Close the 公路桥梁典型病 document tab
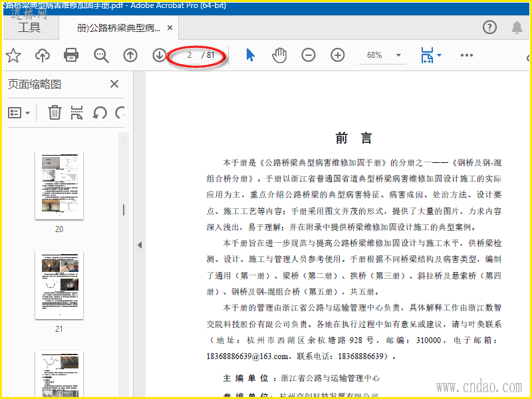532x399 pixels. [170, 28]
